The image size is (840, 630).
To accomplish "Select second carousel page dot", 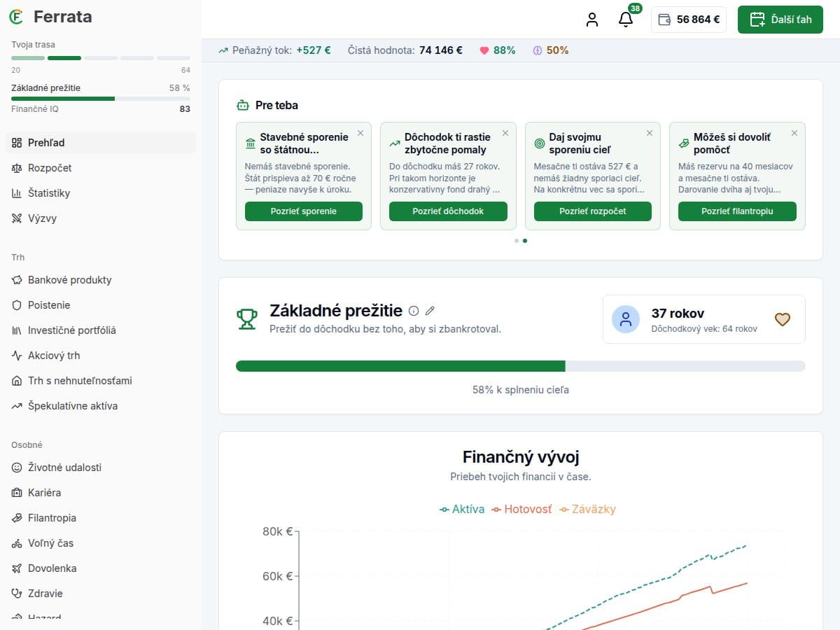I will coord(525,241).
